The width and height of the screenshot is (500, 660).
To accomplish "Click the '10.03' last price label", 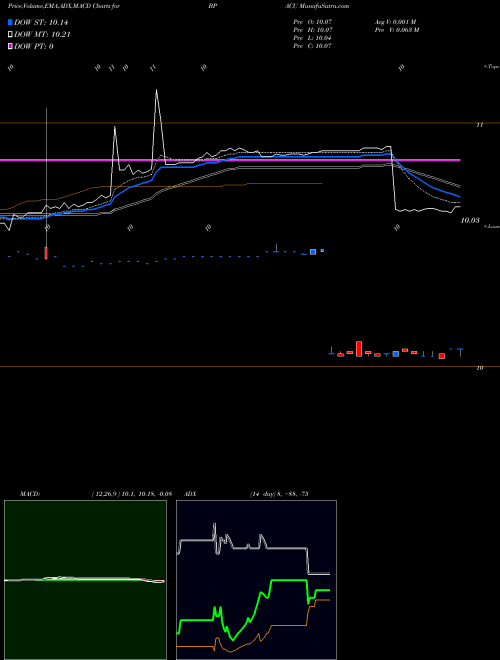I will 470,220.
